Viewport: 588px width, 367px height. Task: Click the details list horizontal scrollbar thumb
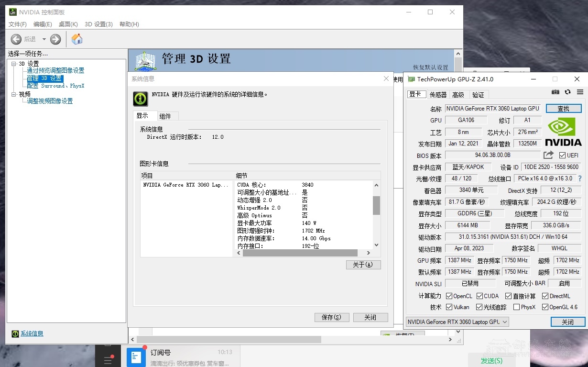(x=300, y=253)
